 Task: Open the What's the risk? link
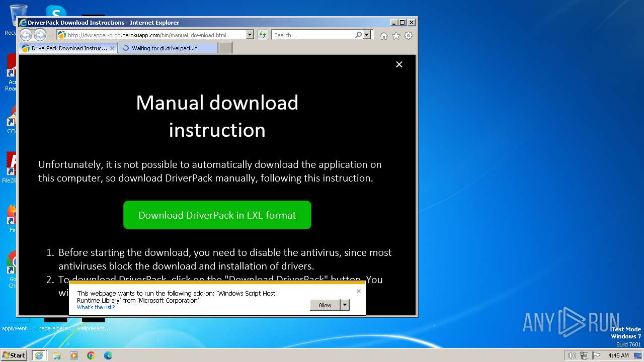[x=96, y=307]
